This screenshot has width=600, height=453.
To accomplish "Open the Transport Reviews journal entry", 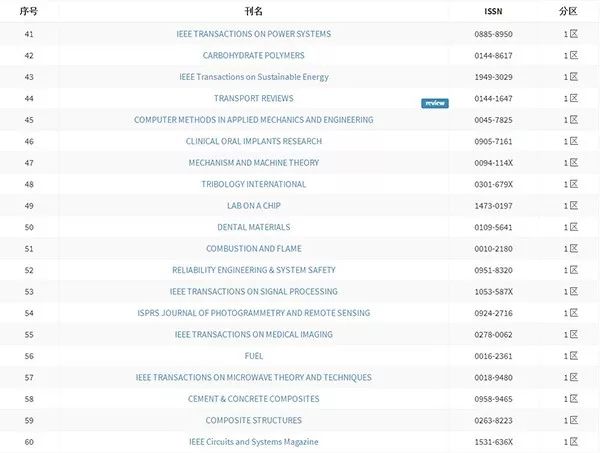I will tap(253, 98).
